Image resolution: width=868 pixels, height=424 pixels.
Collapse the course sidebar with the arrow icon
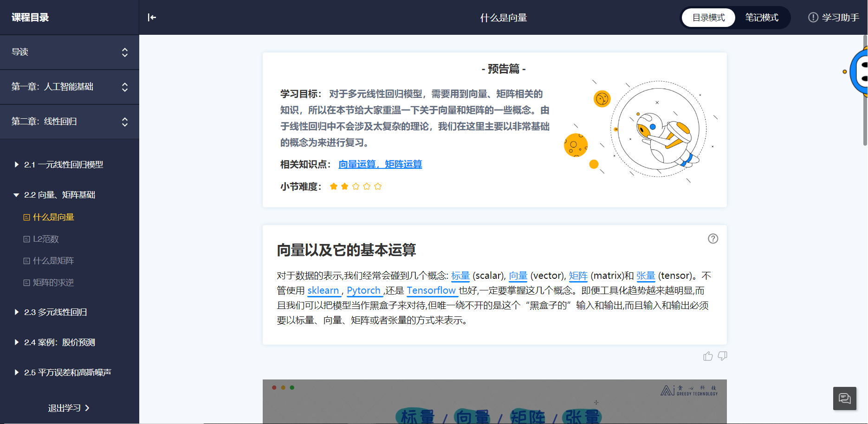coord(151,17)
